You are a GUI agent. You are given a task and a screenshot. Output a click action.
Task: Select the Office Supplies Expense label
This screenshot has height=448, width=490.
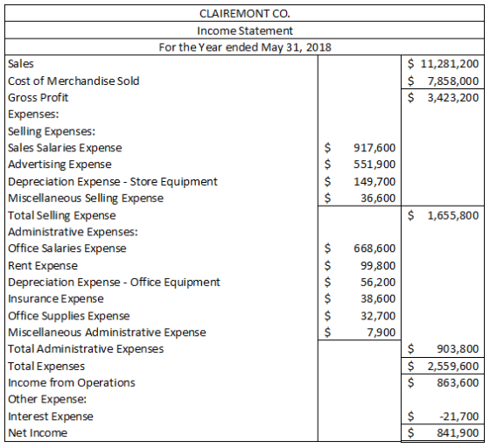(69, 316)
